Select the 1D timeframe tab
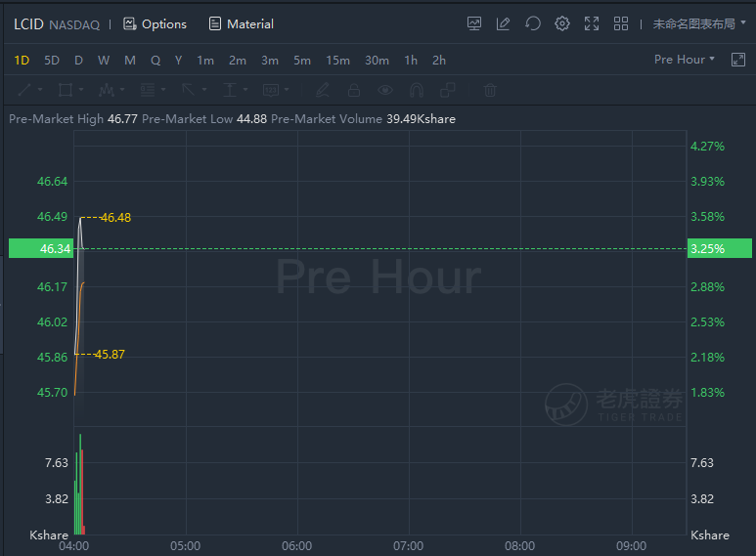This screenshot has height=556, width=756. 22,61
